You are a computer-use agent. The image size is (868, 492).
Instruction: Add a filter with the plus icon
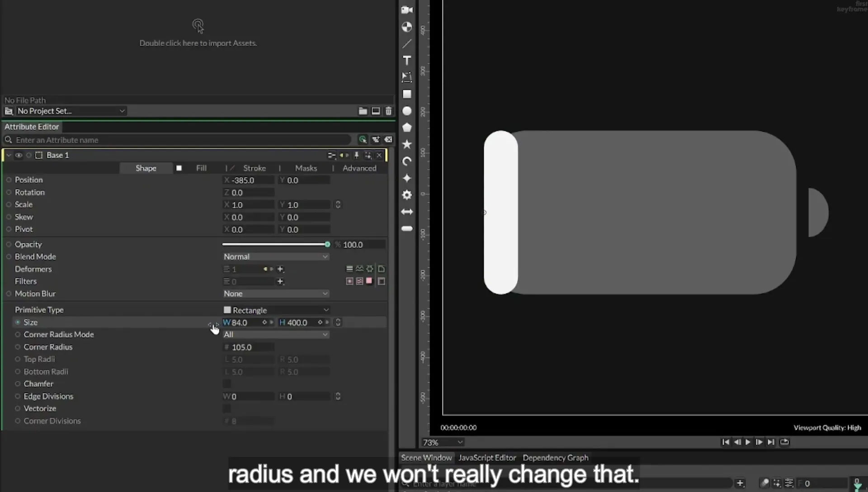pyautogui.click(x=280, y=281)
